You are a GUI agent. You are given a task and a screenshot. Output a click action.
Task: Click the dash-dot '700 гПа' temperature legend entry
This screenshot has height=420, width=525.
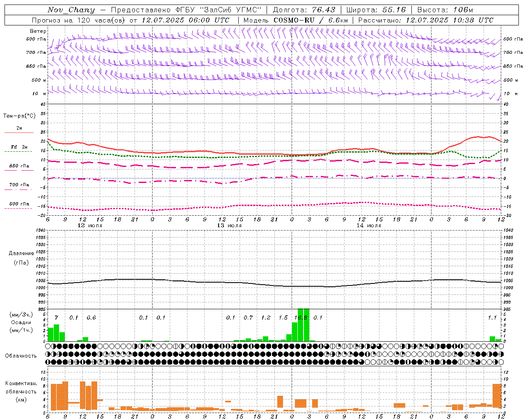pyautogui.click(x=19, y=185)
